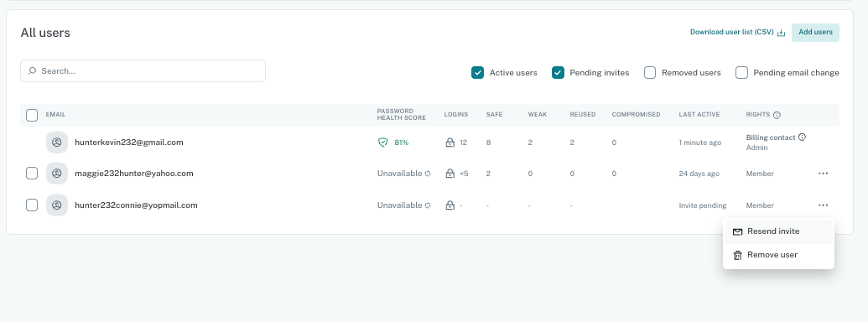
Task: Click Member rights in maggie232hunter row
Action: [x=760, y=174]
